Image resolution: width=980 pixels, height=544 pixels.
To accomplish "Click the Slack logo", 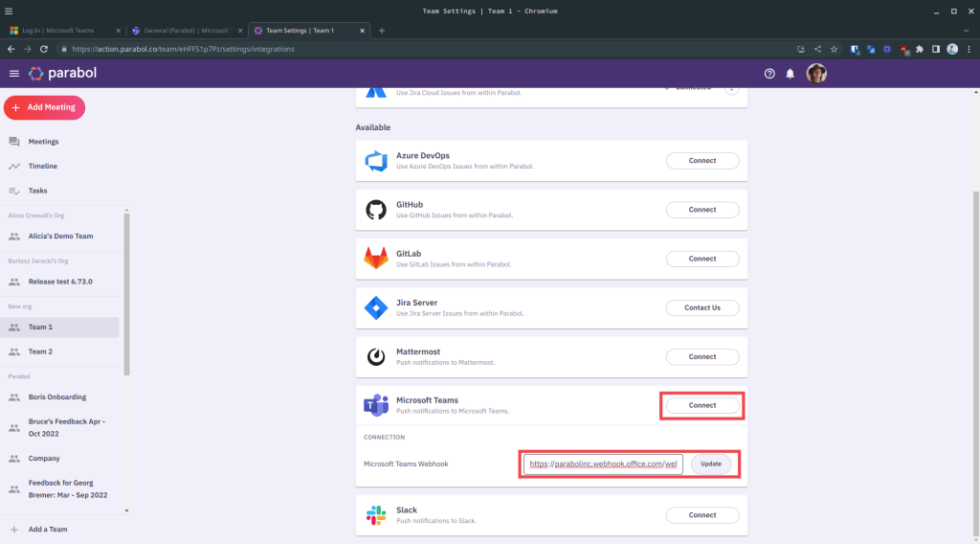I will pyautogui.click(x=375, y=515).
